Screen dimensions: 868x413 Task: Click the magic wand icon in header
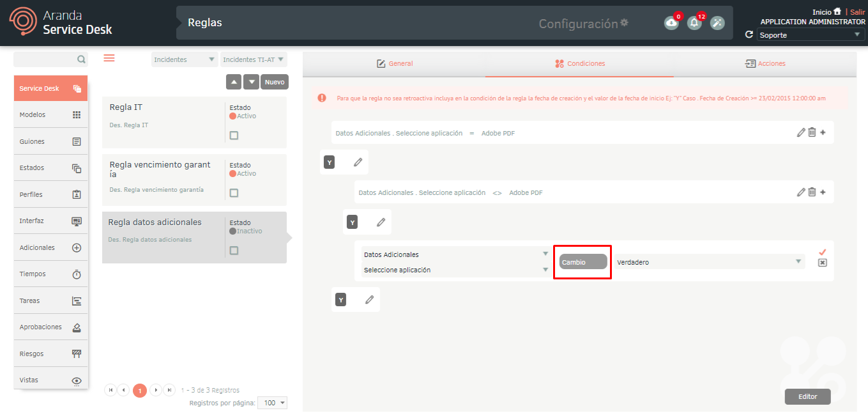tap(717, 23)
